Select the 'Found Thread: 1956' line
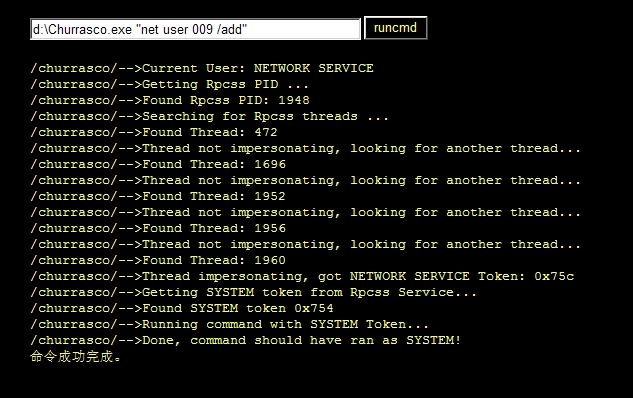The height and width of the screenshot is (398, 633). [x=158, y=228]
